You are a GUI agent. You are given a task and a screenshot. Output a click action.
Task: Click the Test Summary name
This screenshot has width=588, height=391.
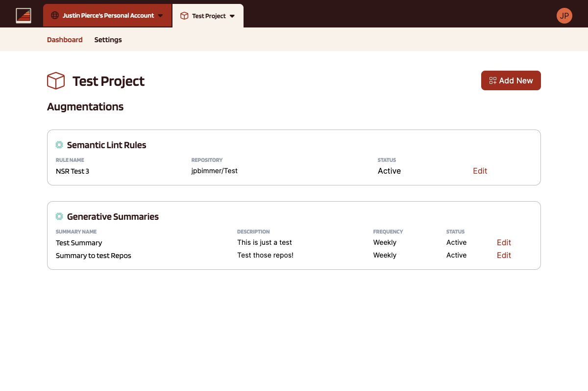(79, 243)
